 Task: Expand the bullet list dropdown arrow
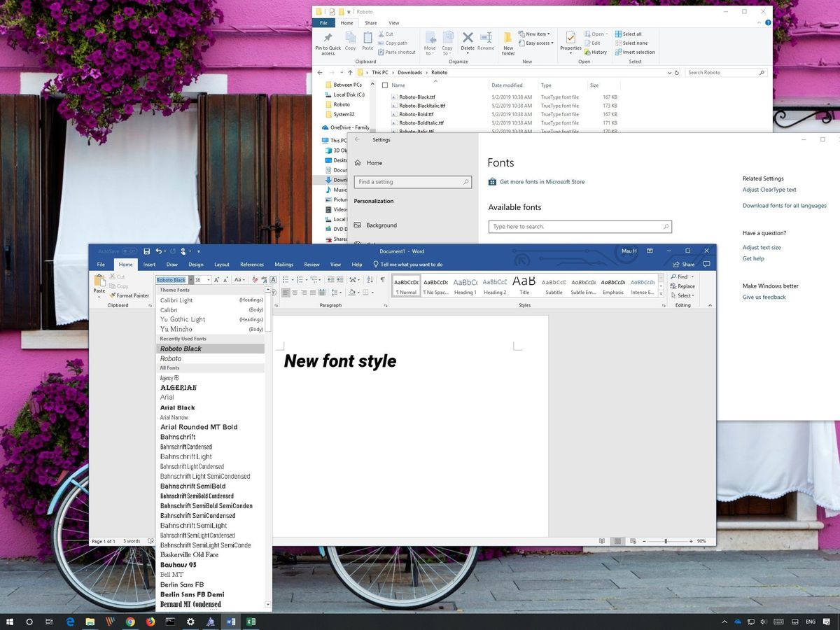pyautogui.click(x=293, y=279)
